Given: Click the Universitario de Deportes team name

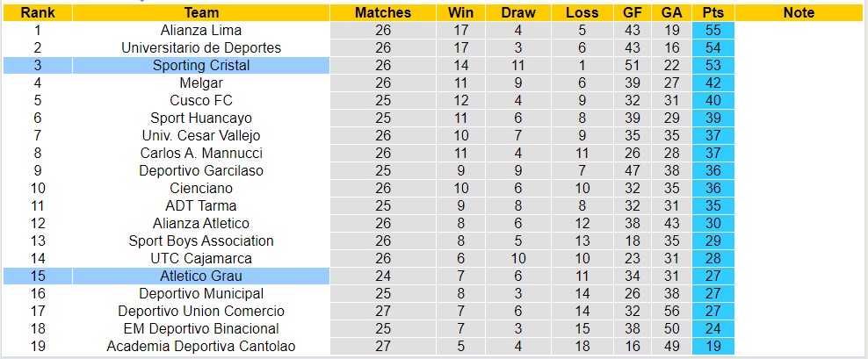Looking at the screenshot, I should coord(201,47).
